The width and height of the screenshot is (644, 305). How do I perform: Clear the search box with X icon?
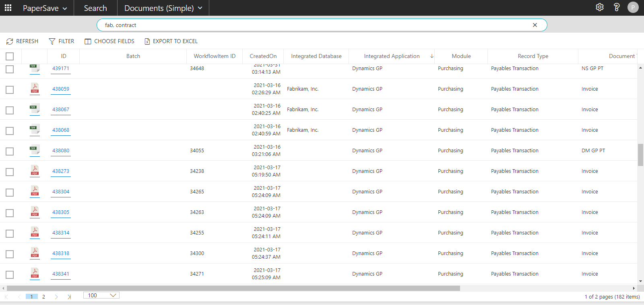[535, 25]
